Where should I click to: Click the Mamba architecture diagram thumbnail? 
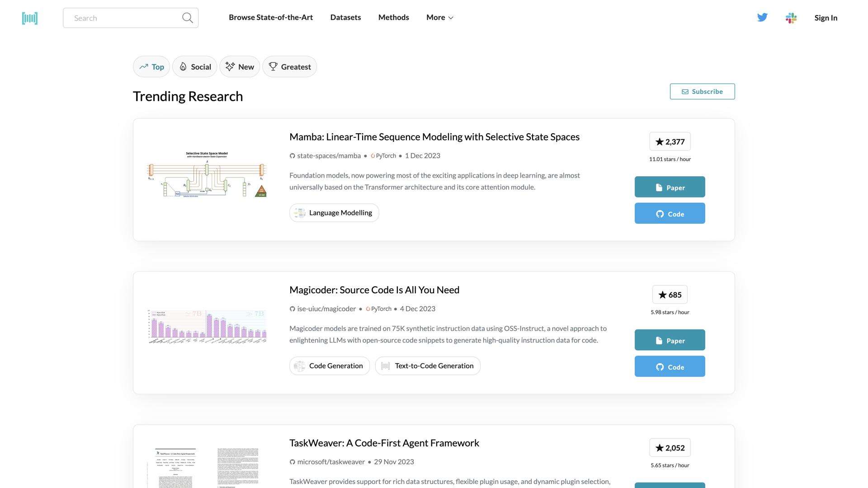coord(207,174)
